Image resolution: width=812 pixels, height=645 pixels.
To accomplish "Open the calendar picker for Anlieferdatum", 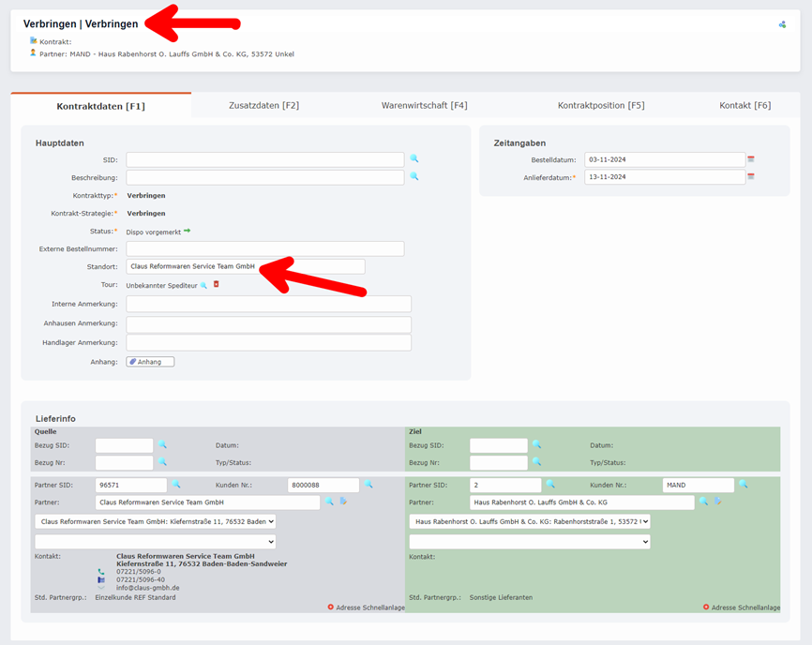I will 751,176.
